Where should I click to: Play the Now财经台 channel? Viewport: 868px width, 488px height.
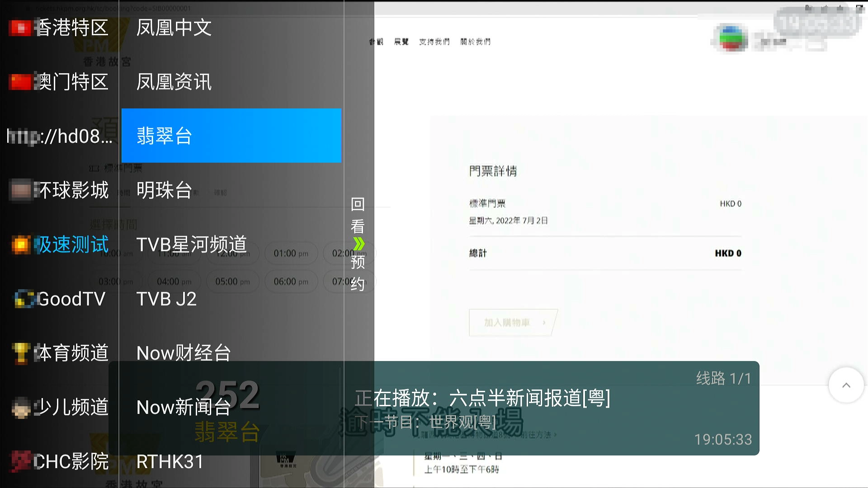coord(231,353)
